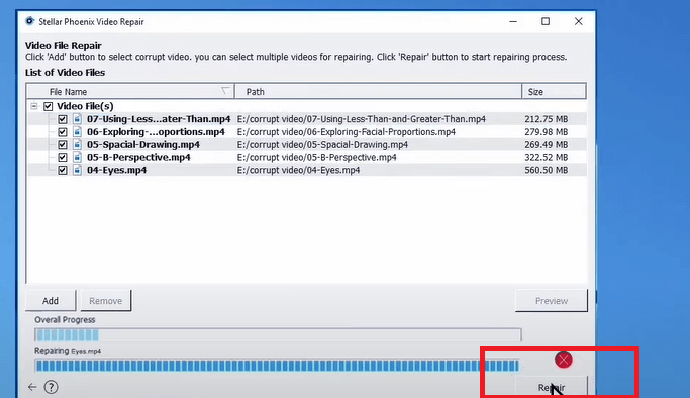Click path E:/corrupt video/05-B-Perspective.mp4

tap(316, 157)
